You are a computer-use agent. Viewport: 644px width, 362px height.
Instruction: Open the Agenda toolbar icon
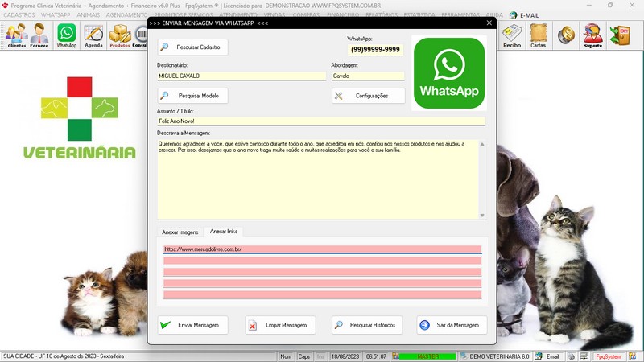(x=94, y=35)
